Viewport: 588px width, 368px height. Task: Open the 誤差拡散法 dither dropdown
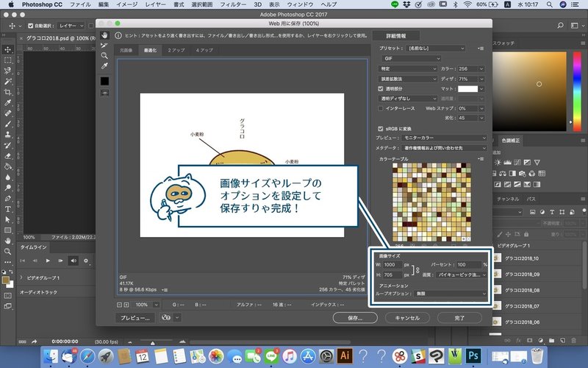408,79
